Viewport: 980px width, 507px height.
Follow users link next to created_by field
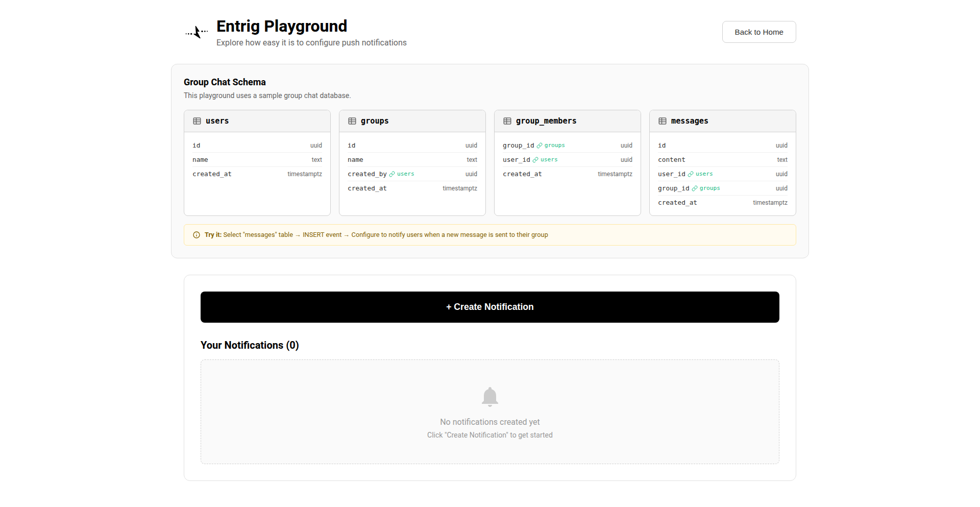405,174
